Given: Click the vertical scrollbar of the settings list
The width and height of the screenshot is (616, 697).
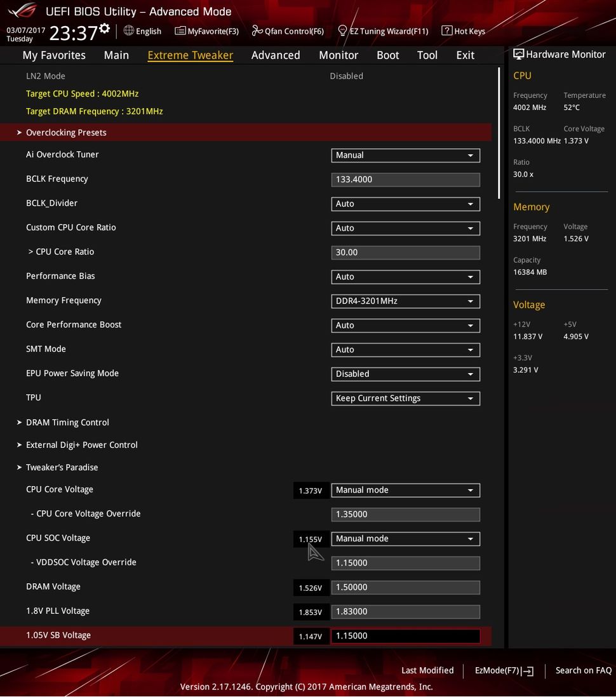Looking at the screenshot, I should 499,133.
